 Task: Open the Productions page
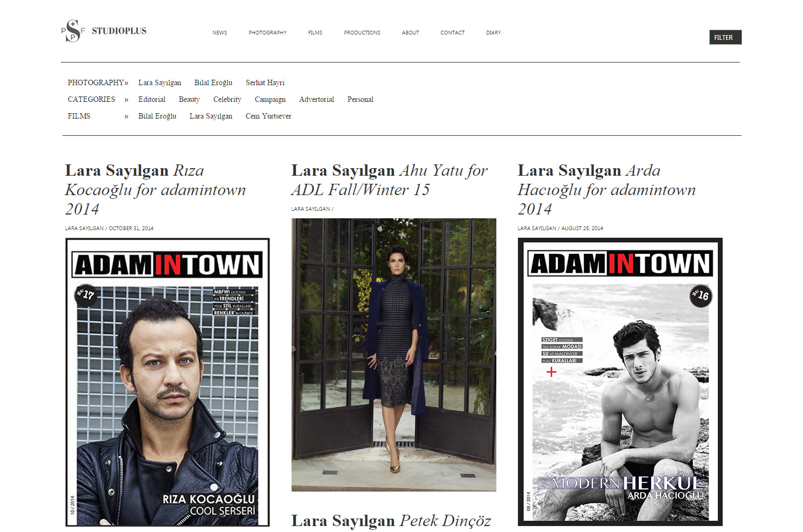click(362, 33)
